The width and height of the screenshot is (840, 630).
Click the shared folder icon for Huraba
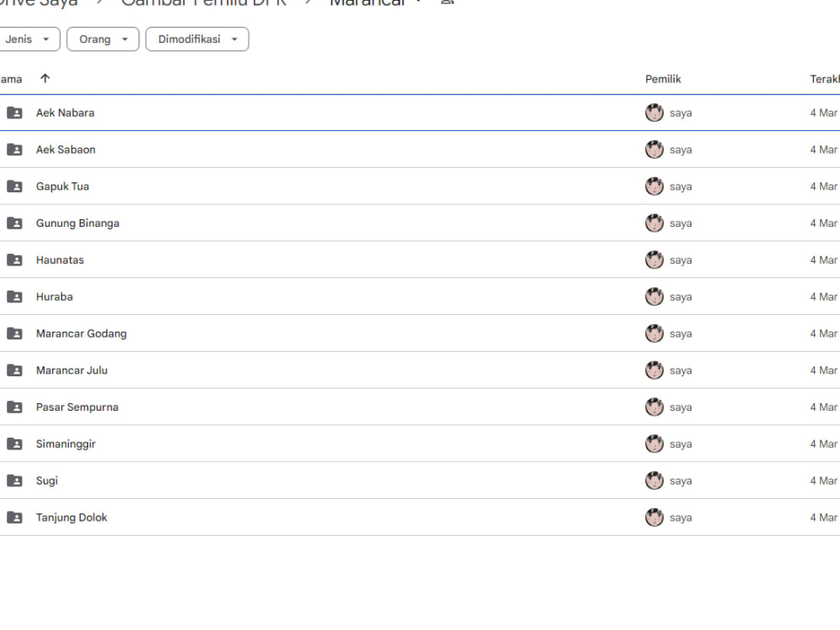point(14,297)
